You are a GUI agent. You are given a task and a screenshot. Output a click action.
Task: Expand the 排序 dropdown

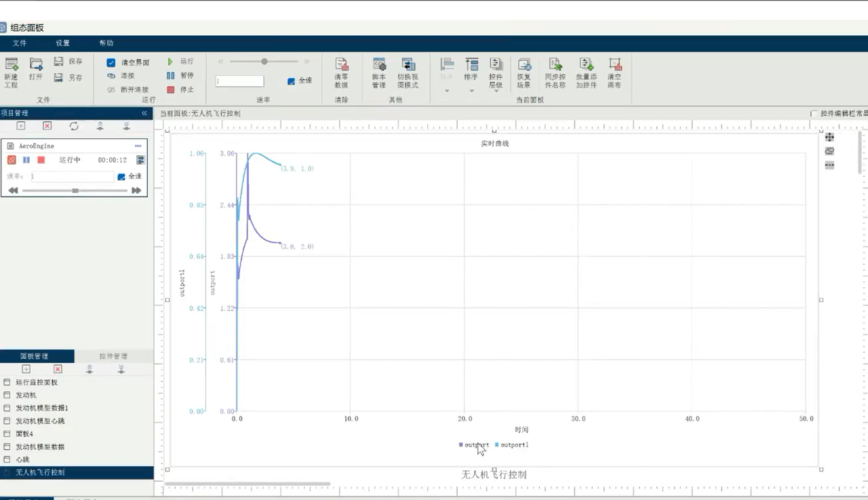[x=471, y=91]
